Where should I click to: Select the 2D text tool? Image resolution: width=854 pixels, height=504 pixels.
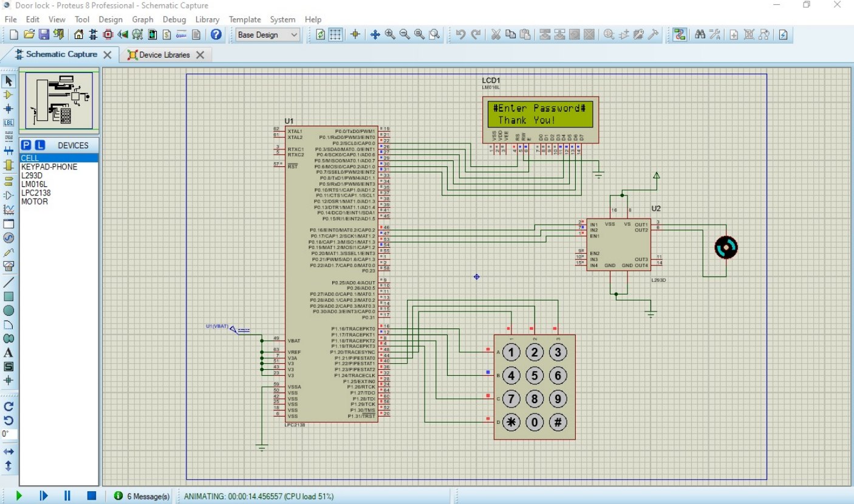[x=9, y=352]
